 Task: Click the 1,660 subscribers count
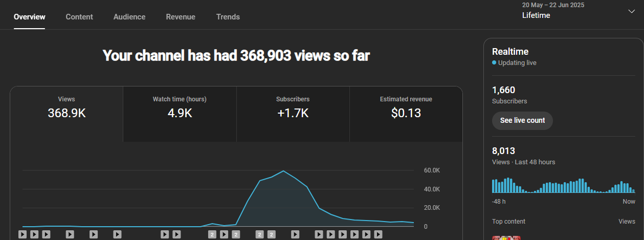click(x=503, y=90)
